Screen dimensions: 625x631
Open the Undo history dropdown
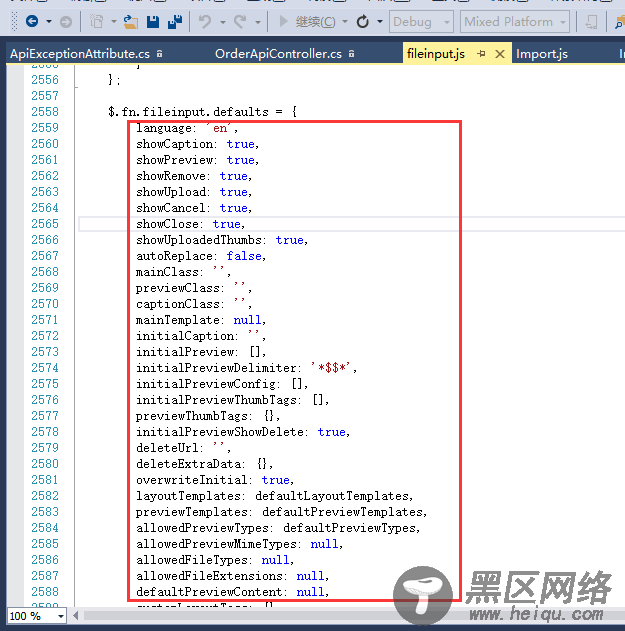[223, 22]
